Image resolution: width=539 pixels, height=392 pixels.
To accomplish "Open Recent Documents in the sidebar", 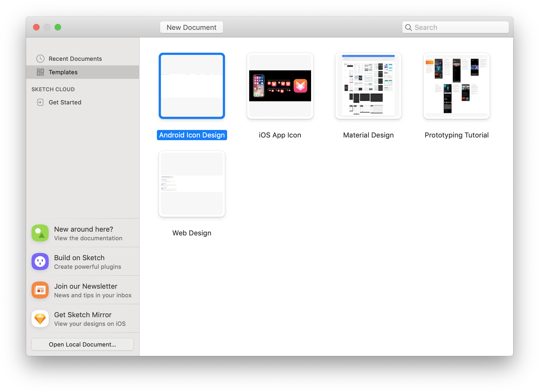I will [x=83, y=59].
